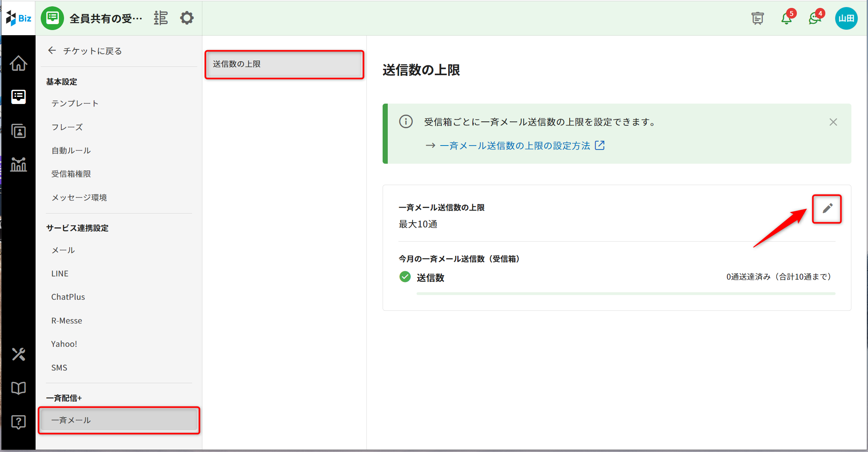Image resolution: width=868 pixels, height=452 pixels.
Task: Click the home icon in left sidebar
Action: [x=19, y=63]
